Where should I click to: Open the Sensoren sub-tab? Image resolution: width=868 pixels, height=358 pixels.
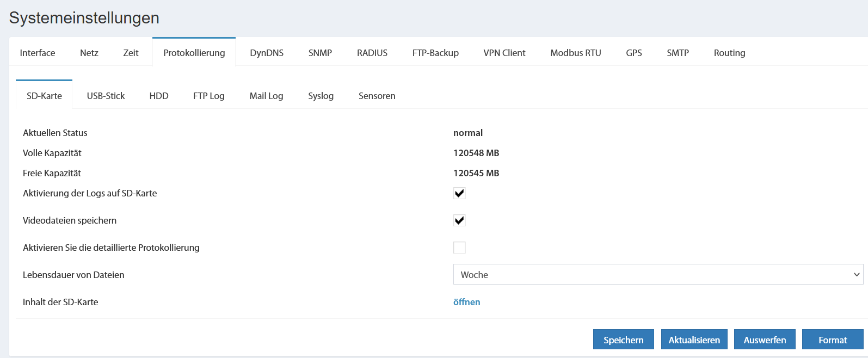click(377, 96)
